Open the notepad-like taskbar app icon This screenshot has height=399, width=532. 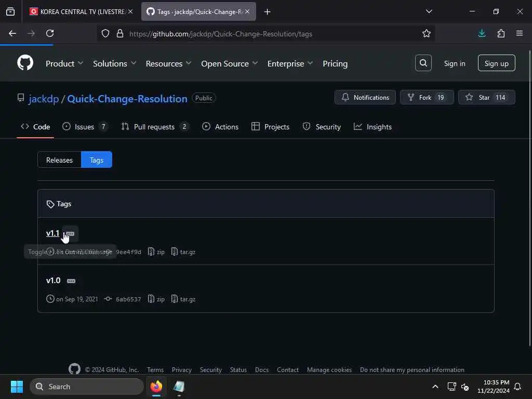point(179,387)
